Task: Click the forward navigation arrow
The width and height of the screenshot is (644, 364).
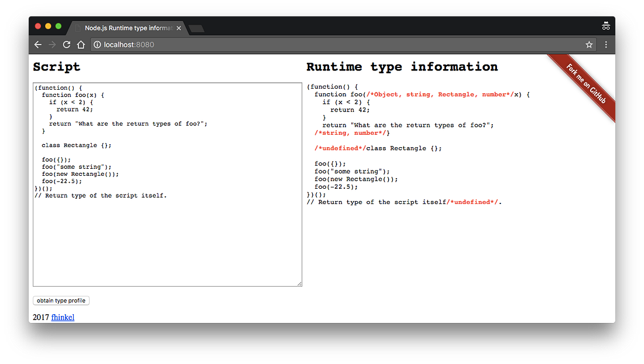Action: click(x=52, y=44)
